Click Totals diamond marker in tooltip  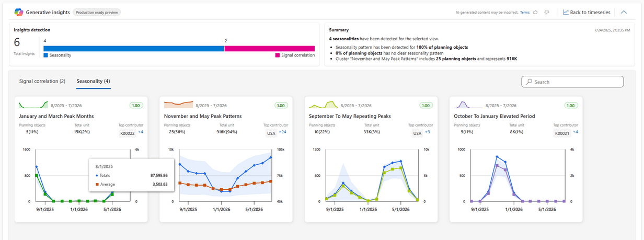(97, 175)
